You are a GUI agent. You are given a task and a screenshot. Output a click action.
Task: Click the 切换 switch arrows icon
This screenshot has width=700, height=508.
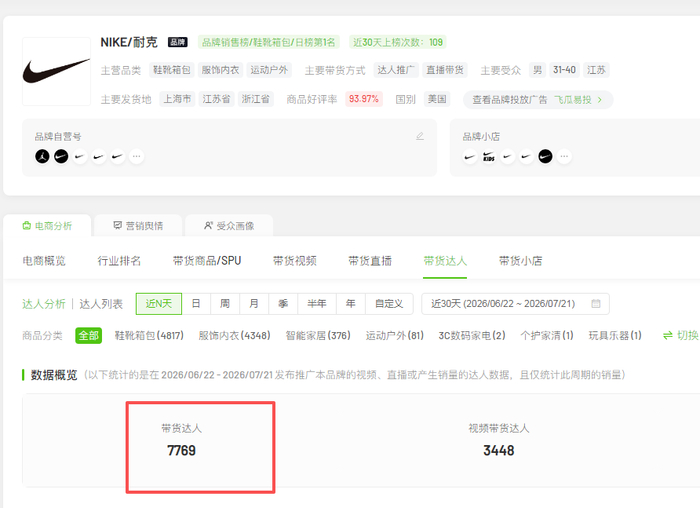(668, 336)
